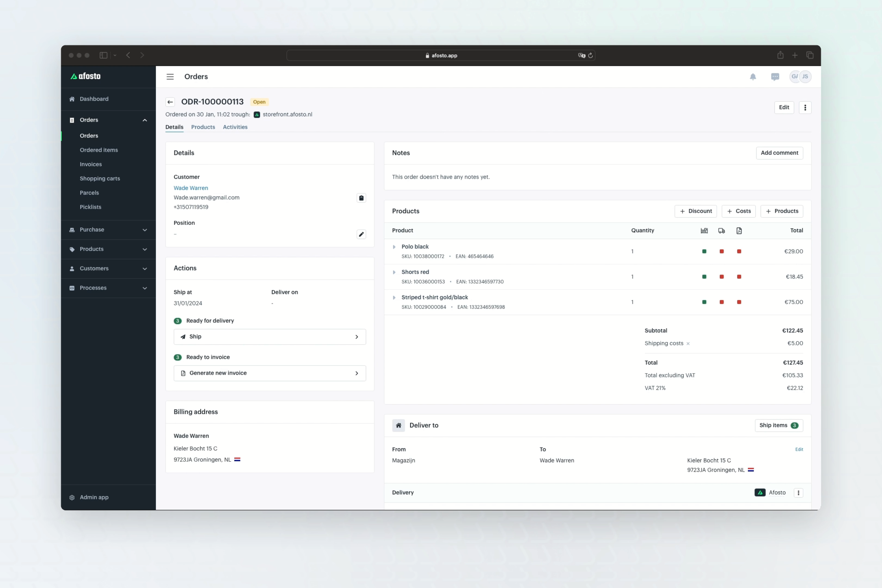Click Polo black green stock indicator
Image resolution: width=882 pixels, height=588 pixels.
pyautogui.click(x=704, y=252)
